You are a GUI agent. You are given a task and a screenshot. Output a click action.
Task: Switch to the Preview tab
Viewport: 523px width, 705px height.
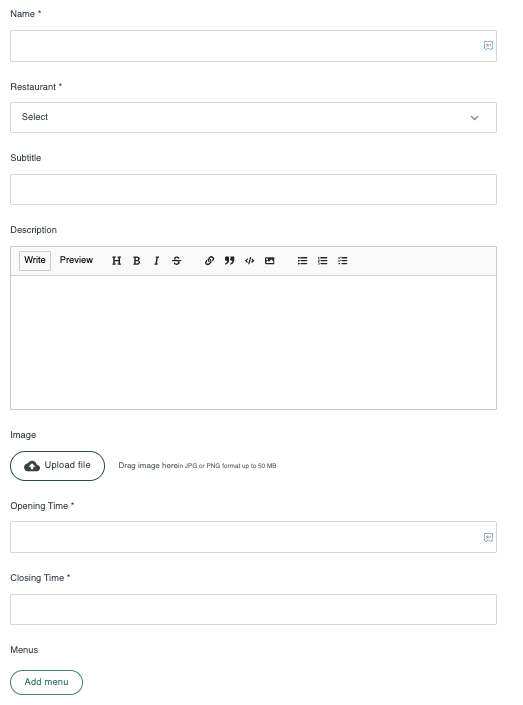click(x=76, y=260)
